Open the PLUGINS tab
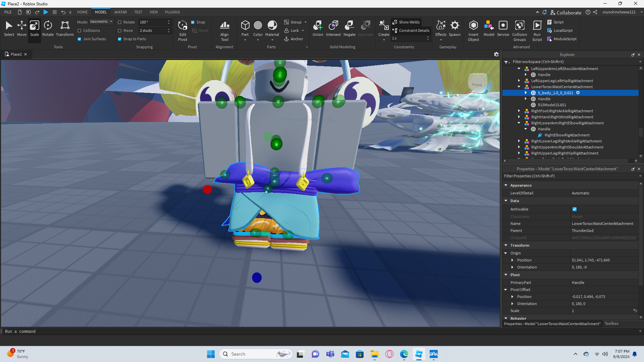This screenshot has height=362, width=644. point(172,12)
